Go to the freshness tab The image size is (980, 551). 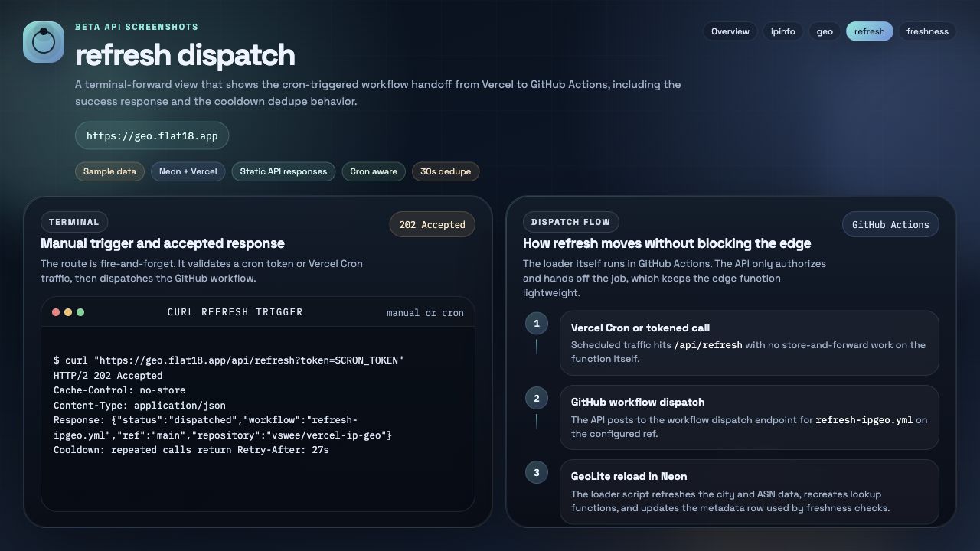pyautogui.click(x=927, y=31)
